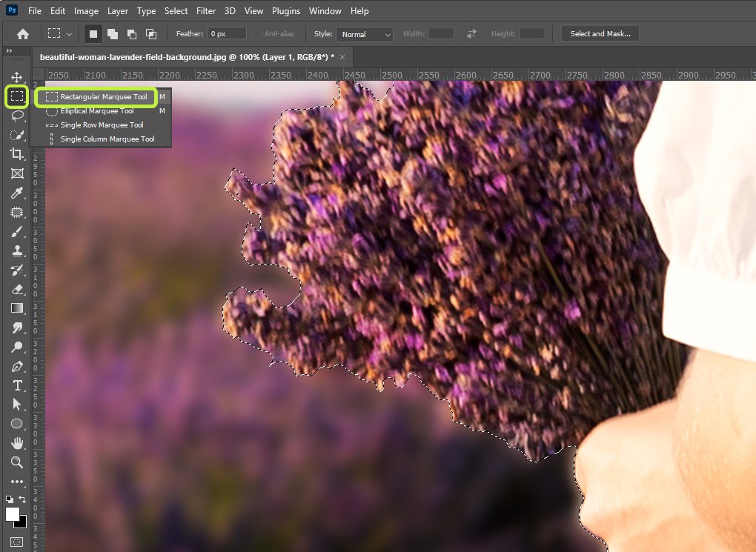
Task: Select the Pen tool
Action: (x=17, y=366)
